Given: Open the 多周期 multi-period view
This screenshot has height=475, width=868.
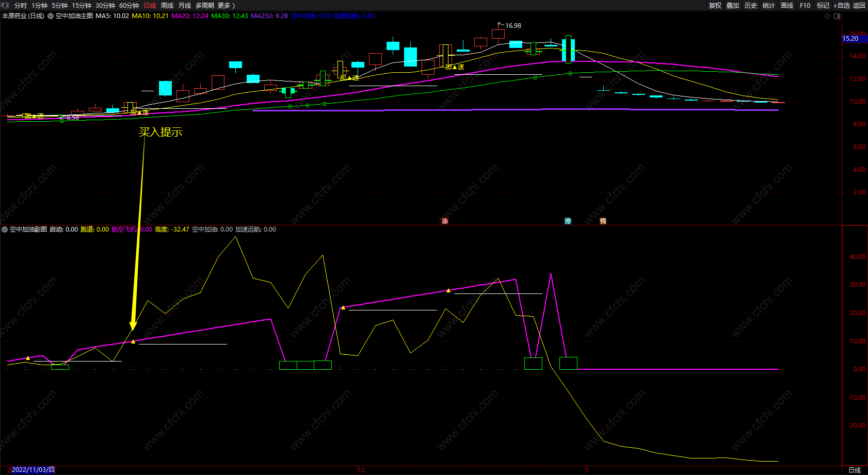Looking at the screenshot, I should (205, 5).
